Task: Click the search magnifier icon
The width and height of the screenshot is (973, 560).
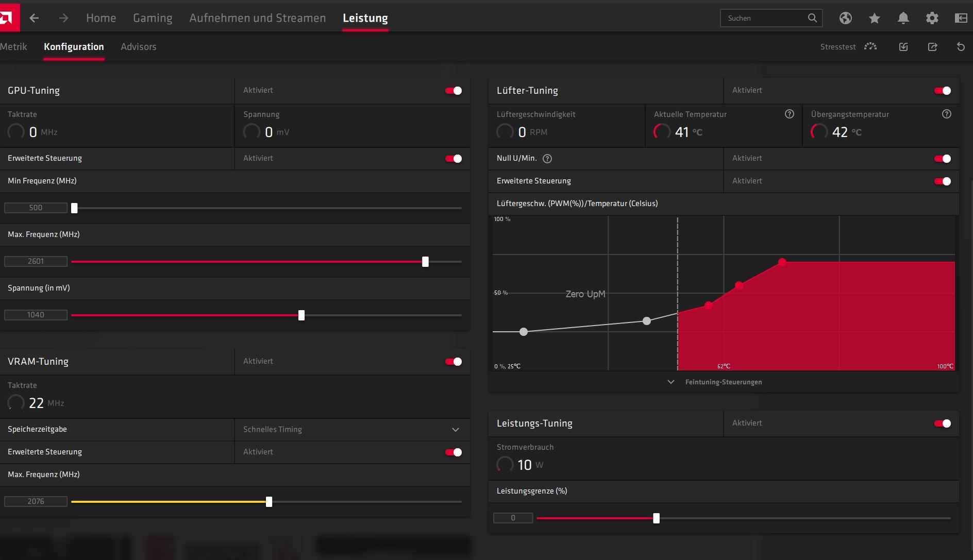Action: (x=812, y=18)
